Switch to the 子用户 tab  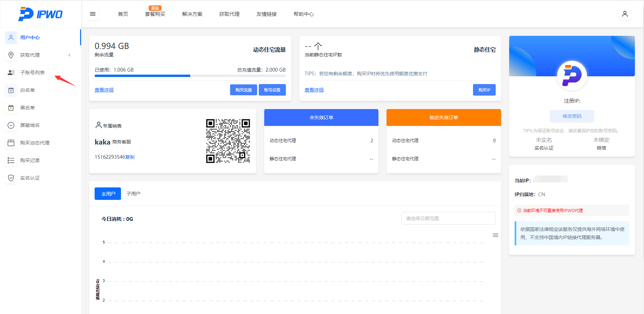(133, 194)
